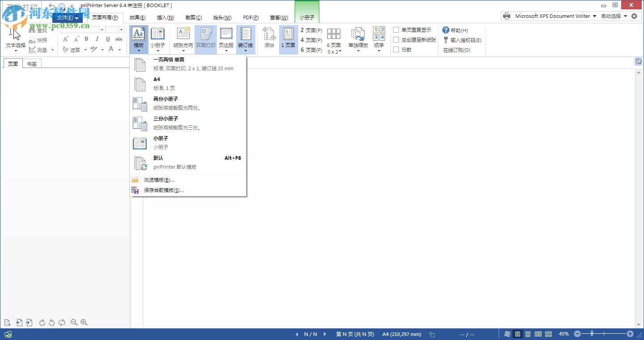Toggle the 份数 copies checkbox

[x=396, y=49]
